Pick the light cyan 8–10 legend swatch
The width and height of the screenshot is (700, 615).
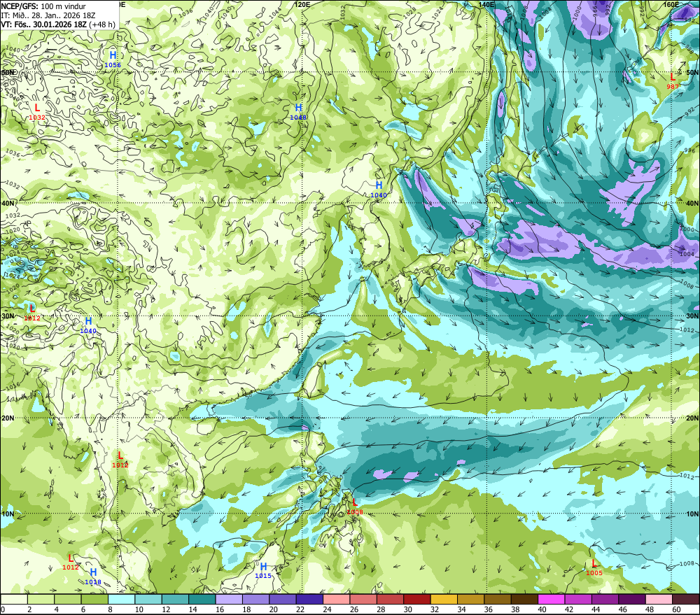(121, 599)
